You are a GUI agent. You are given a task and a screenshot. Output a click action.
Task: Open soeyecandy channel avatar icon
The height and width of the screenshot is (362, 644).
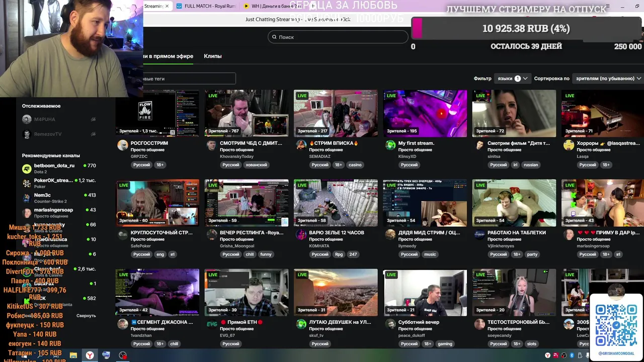point(479,324)
